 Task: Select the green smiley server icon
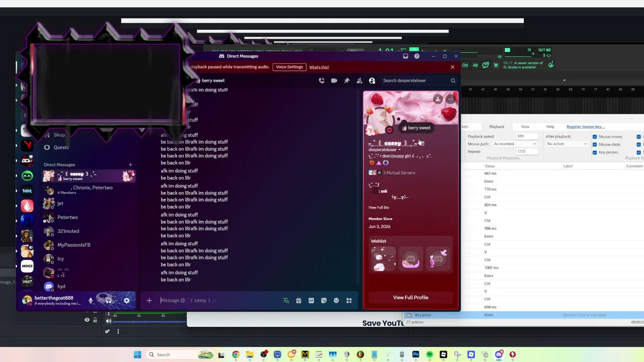[27, 175]
